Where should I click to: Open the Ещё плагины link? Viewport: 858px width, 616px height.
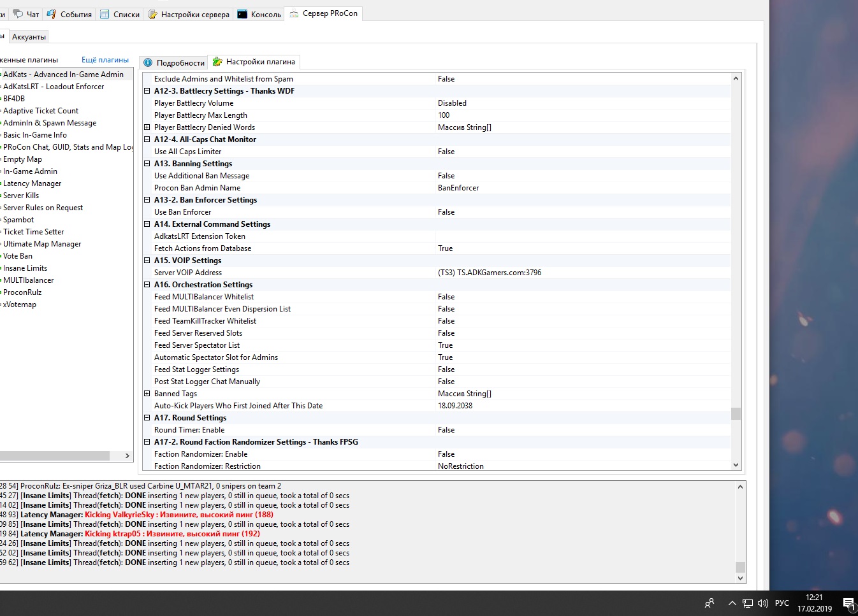point(105,60)
